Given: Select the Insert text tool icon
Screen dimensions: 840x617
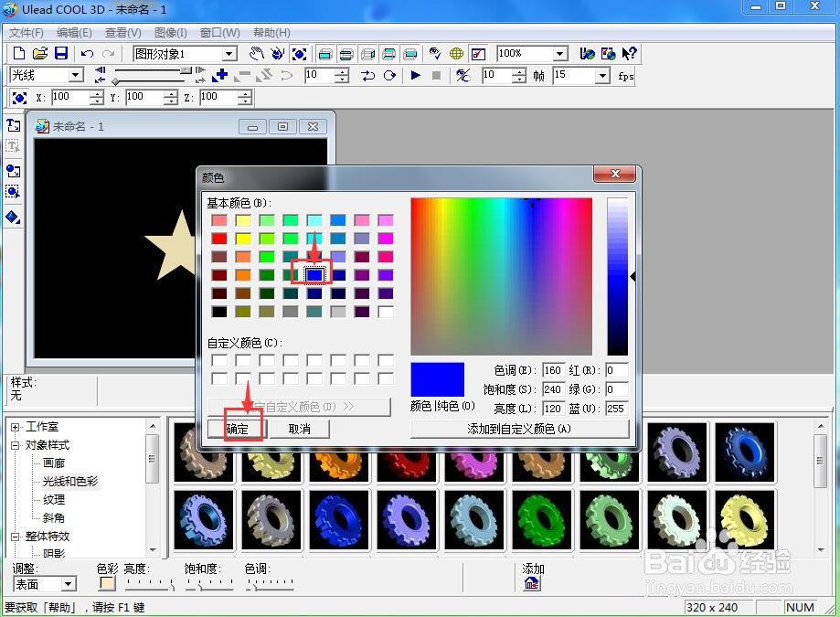Looking at the screenshot, I should coord(13,126).
